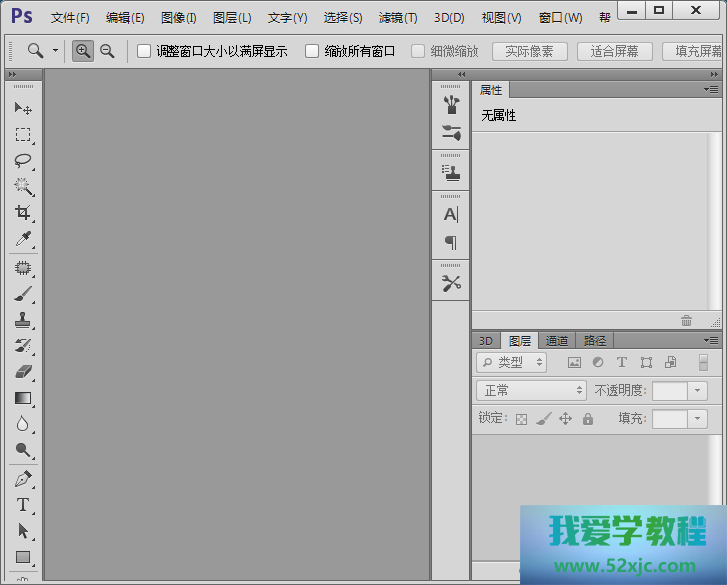Select the Move tool
The height and width of the screenshot is (585, 727).
coord(23,108)
